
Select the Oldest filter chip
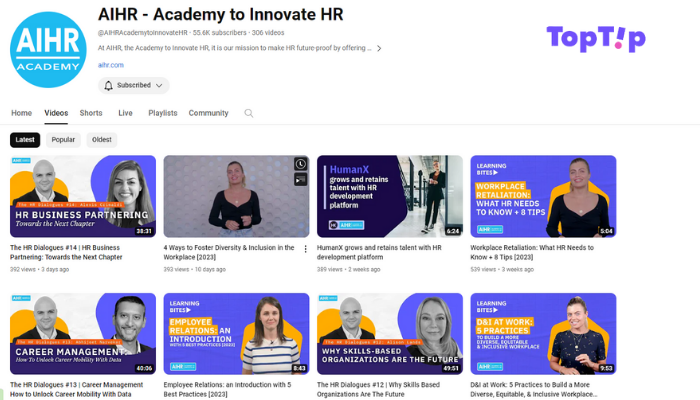coord(102,140)
